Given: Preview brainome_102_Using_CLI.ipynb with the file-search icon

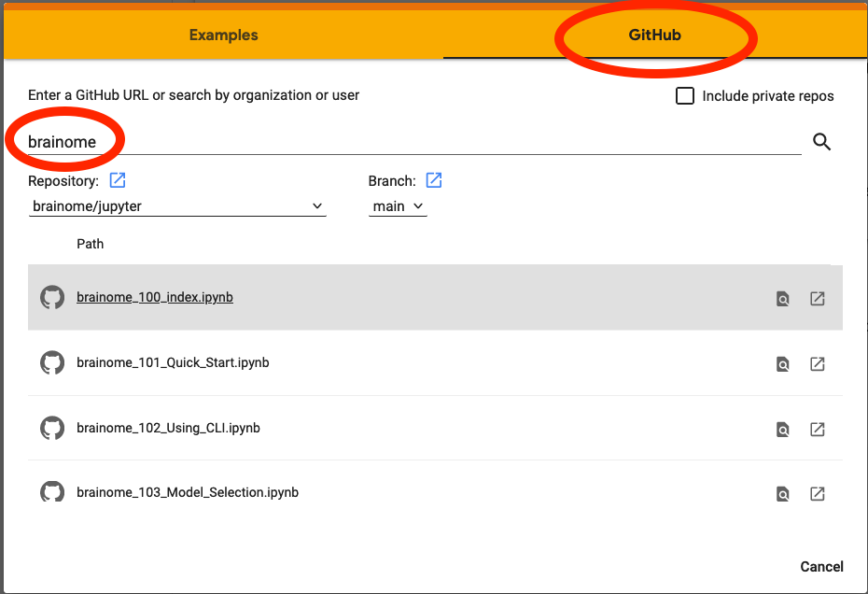Looking at the screenshot, I should click(x=783, y=430).
